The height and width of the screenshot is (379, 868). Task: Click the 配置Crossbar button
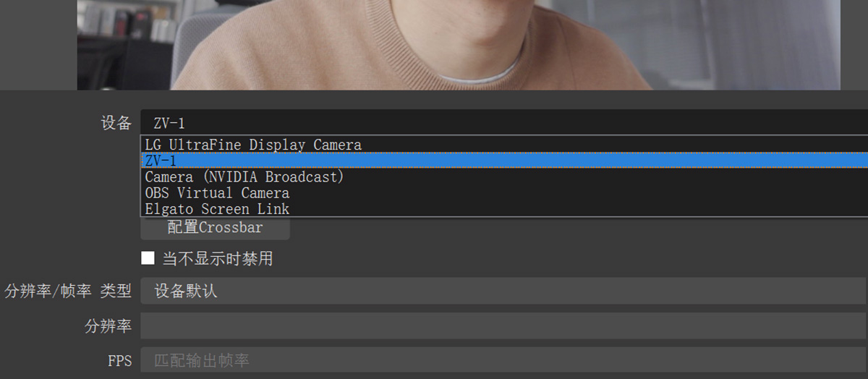215,228
